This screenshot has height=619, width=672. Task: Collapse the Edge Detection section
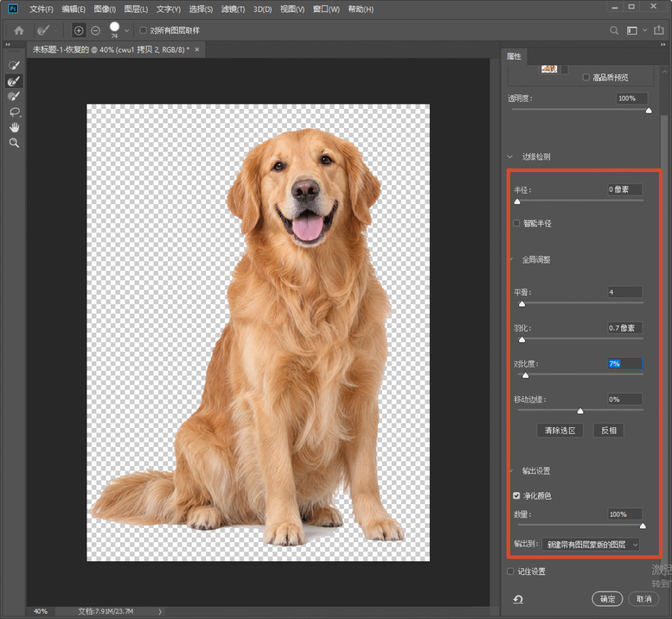[510, 156]
